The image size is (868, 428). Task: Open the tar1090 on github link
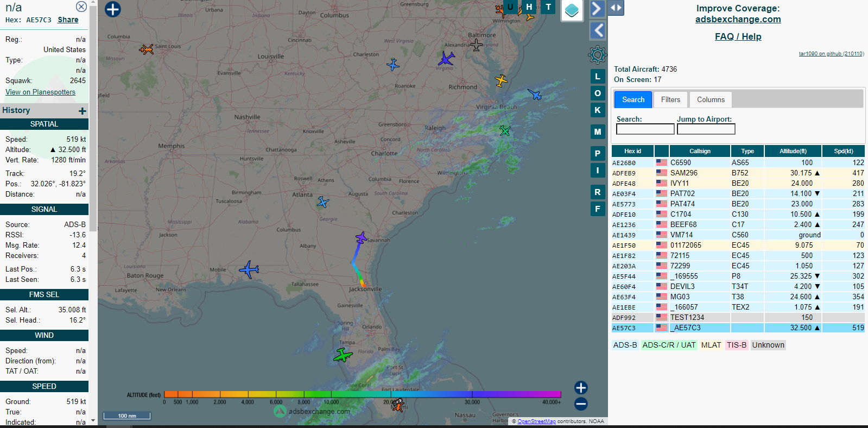[831, 54]
